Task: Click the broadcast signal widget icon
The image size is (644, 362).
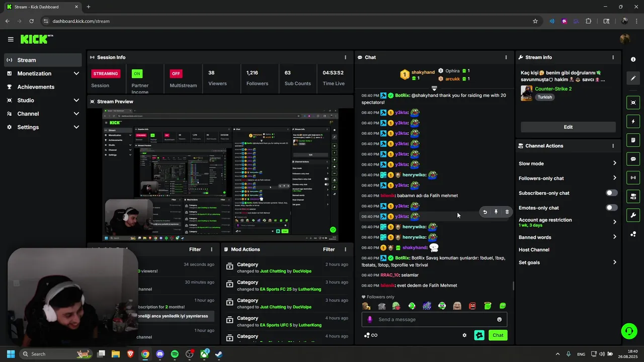Action: click(633, 177)
